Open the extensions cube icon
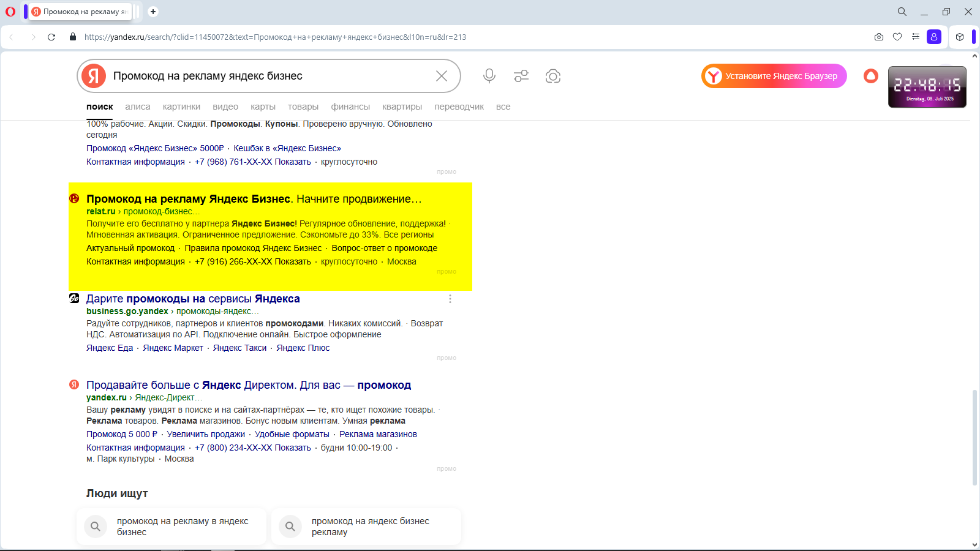980x551 pixels. click(960, 37)
